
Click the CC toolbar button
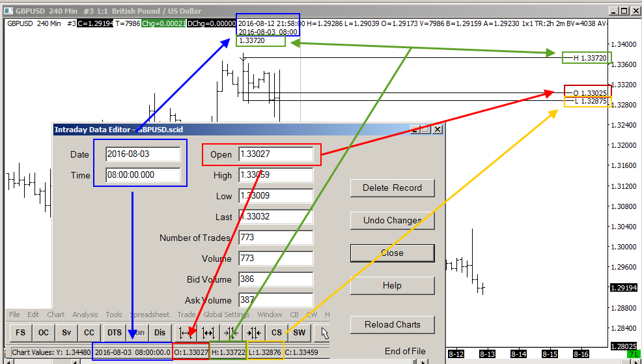(x=89, y=333)
